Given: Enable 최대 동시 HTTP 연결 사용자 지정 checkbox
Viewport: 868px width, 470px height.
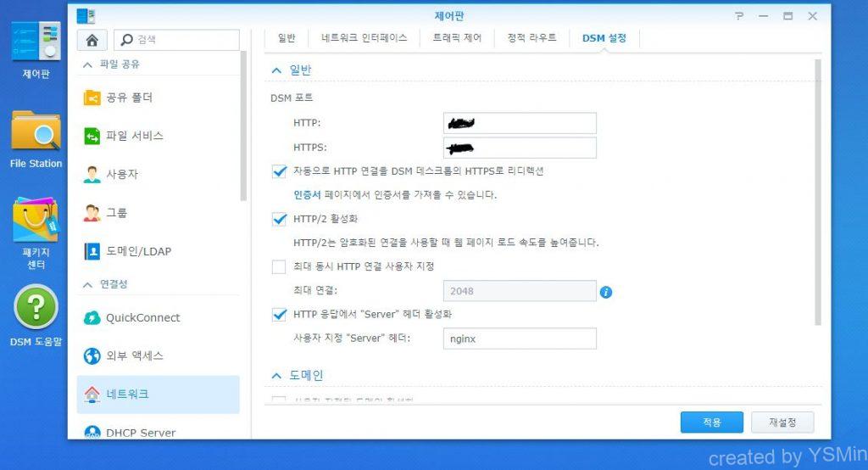Looking at the screenshot, I should (x=279, y=267).
